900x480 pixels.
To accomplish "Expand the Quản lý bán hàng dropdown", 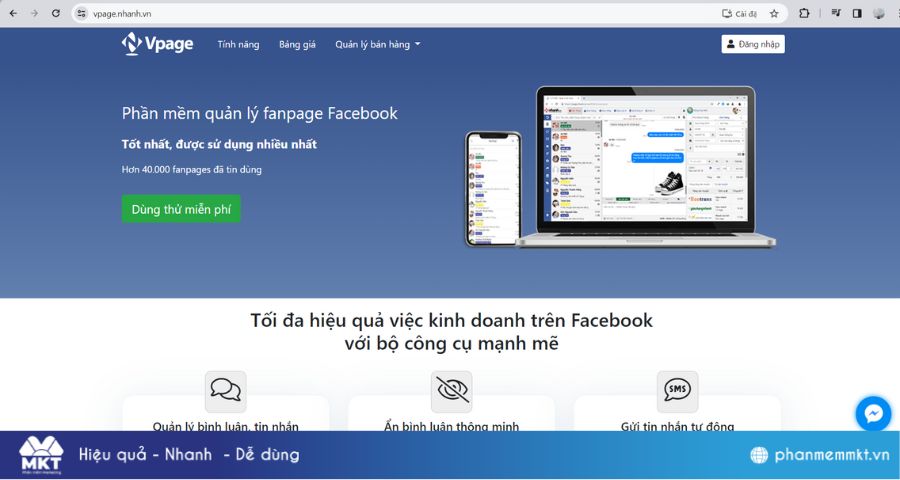I will point(378,44).
